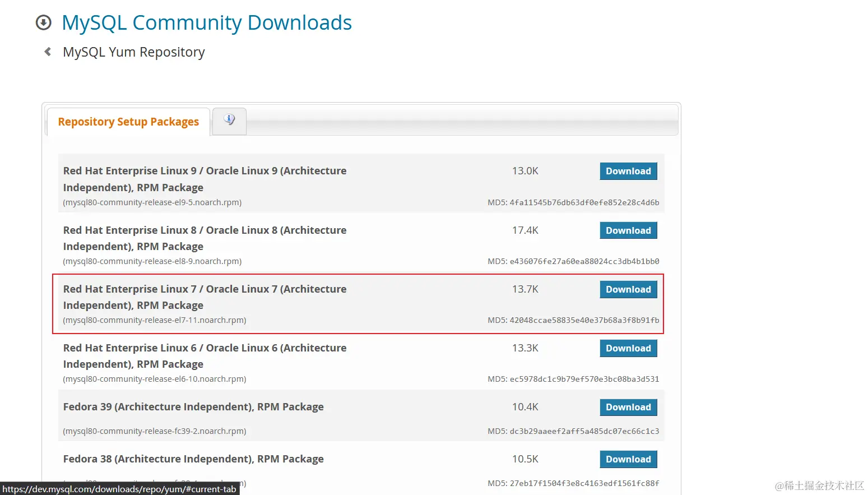868x495 pixels.
Task: Click the 13.3K file size value
Action: [x=525, y=348]
